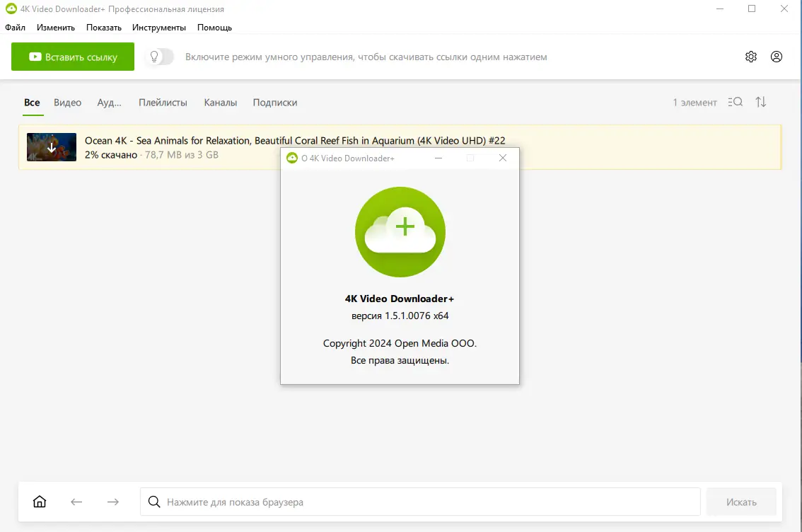Click the Искать button
The image size is (802, 532).
point(741,502)
